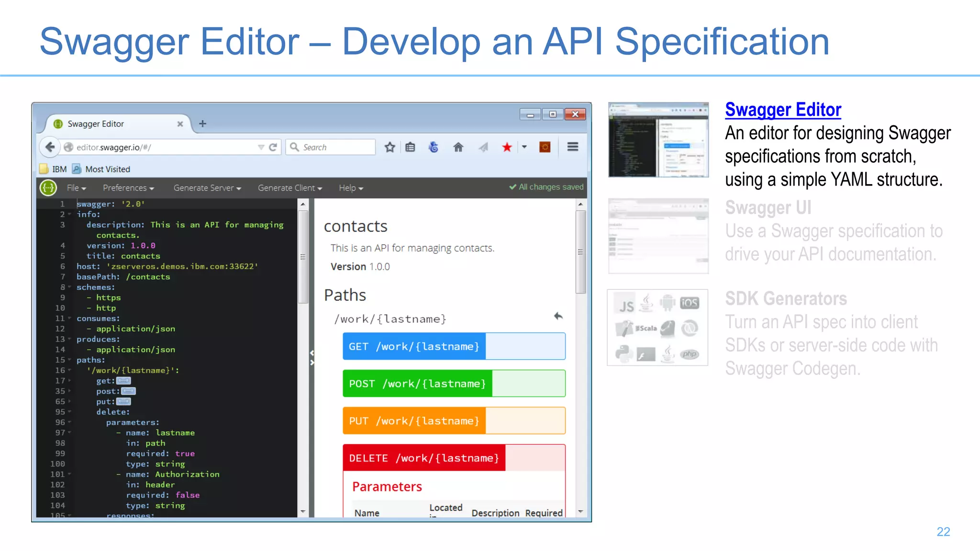Click the Swagger UI thumbnail image

(x=658, y=236)
